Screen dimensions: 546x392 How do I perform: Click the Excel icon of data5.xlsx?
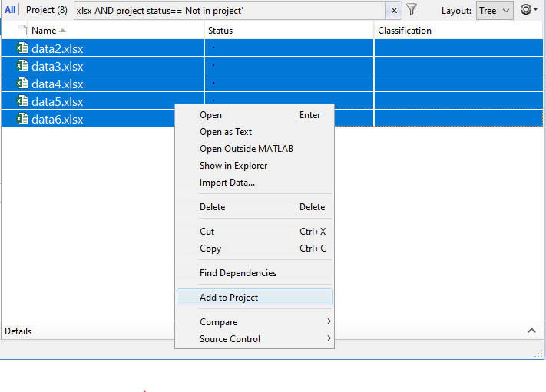(x=22, y=101)
